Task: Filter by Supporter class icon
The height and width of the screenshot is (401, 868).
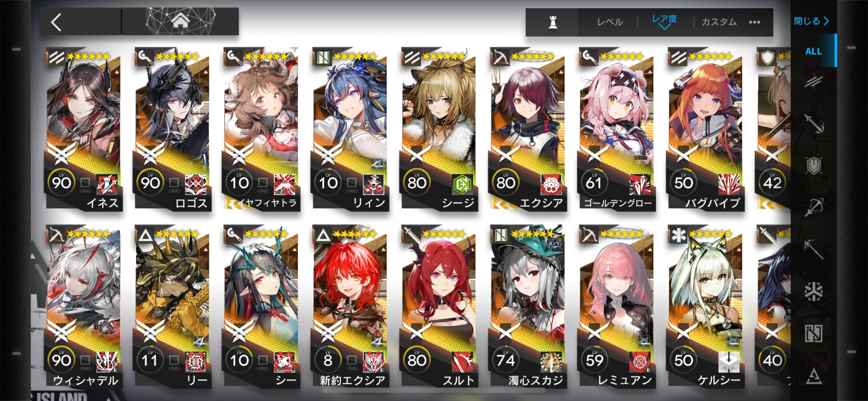Action: click(814, 333)
